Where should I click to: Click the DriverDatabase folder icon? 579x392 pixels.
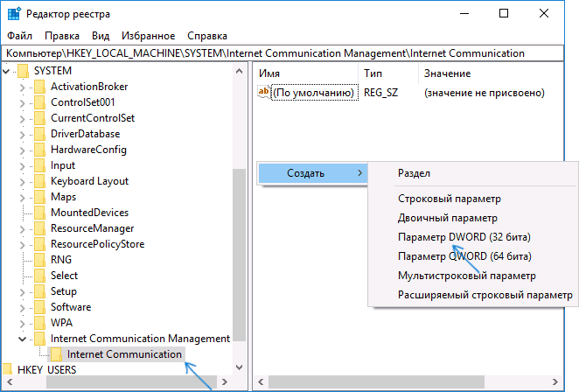click(x=39, y=134)
